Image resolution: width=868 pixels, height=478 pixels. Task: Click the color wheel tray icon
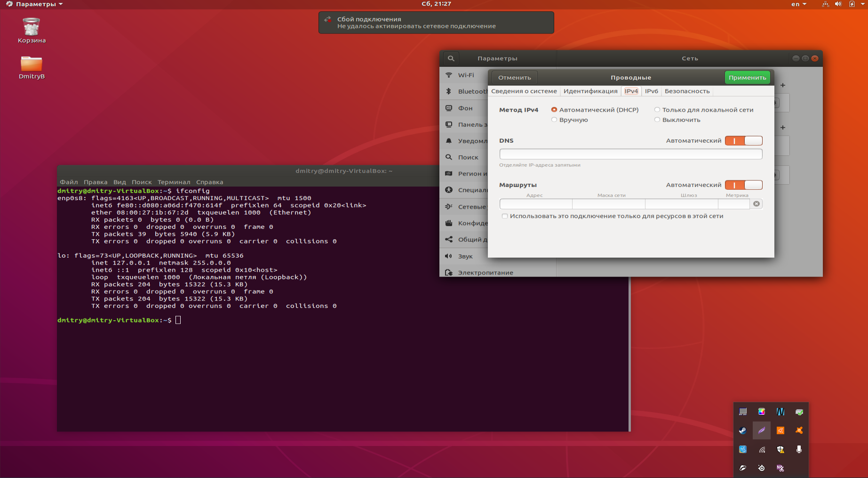click(762, 412)
